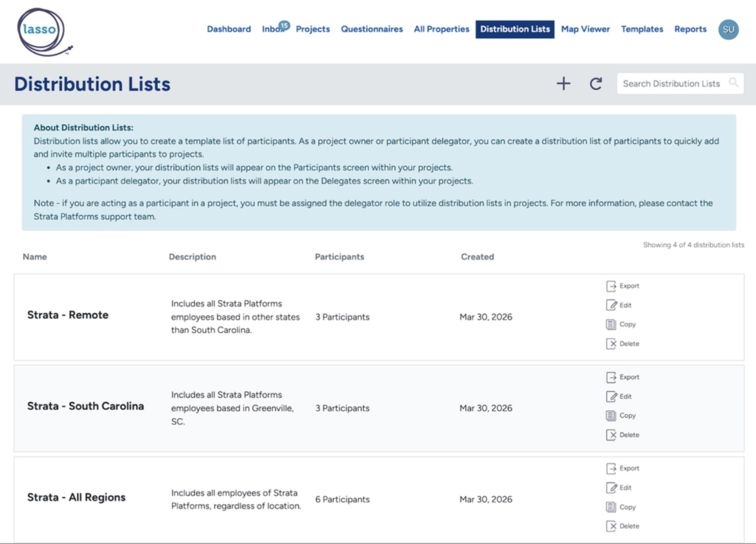Image resolution: width=756 pixels, height=544 pixels.
Task: Select the Strata - All Regions list name
Action: pos(76,497)
